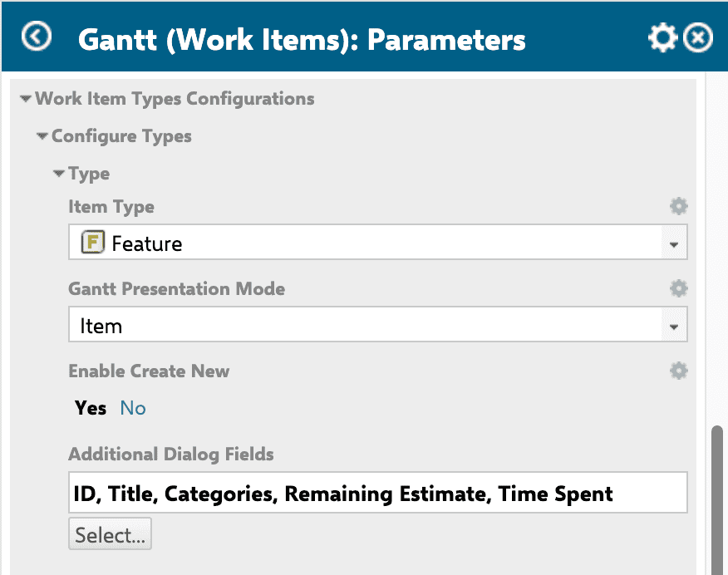Viewport: 728px width, 575px height.
Task: Click the back arrow in header
Action: (37, 37)
